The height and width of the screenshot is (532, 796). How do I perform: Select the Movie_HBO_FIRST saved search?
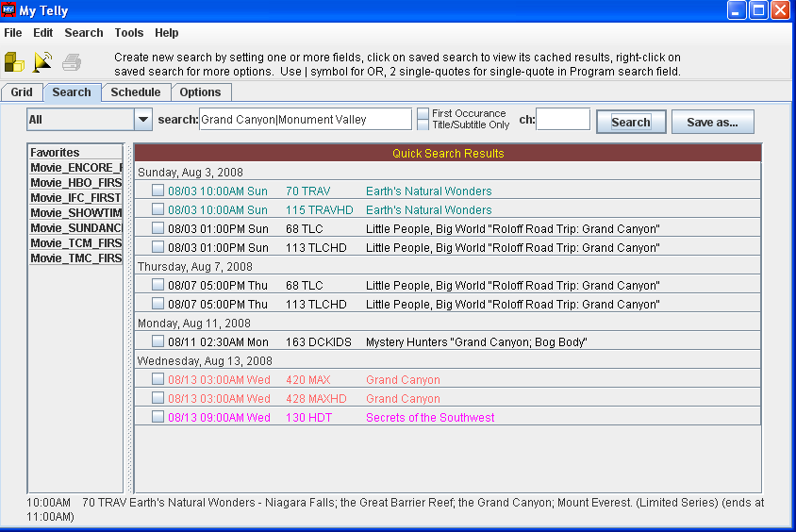[75, 183]
